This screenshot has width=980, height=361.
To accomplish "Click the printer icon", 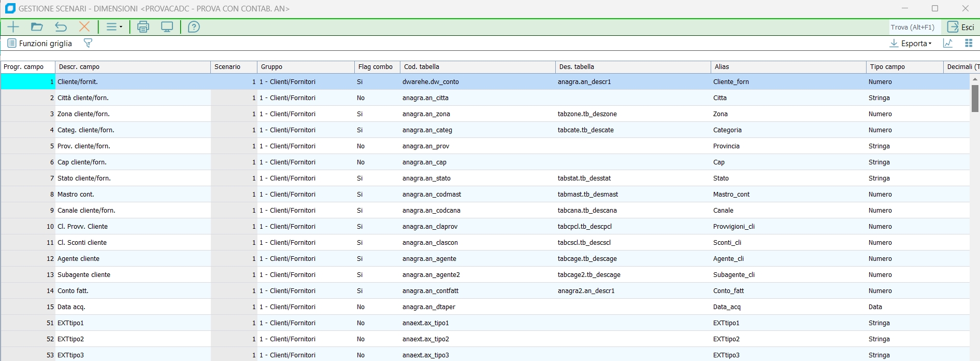I will (x=143, y=27).
